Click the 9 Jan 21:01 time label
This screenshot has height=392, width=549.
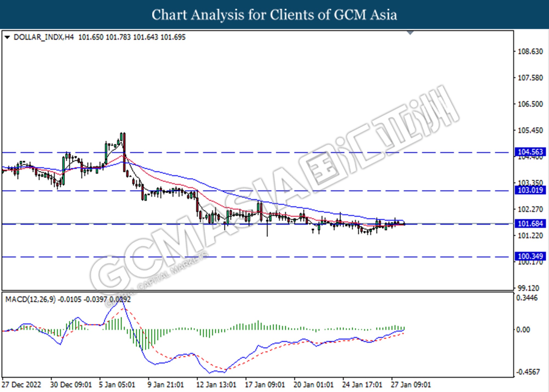click(166, 385)
